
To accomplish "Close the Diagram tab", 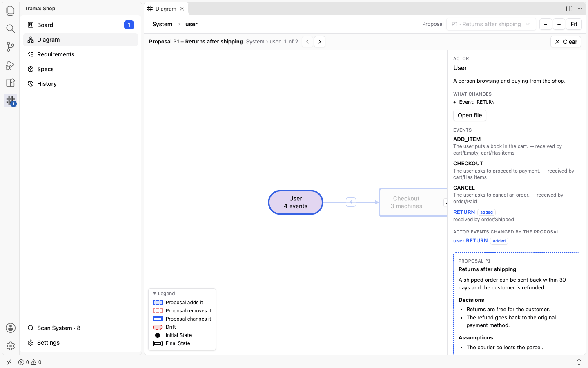I will coord(182,9).
